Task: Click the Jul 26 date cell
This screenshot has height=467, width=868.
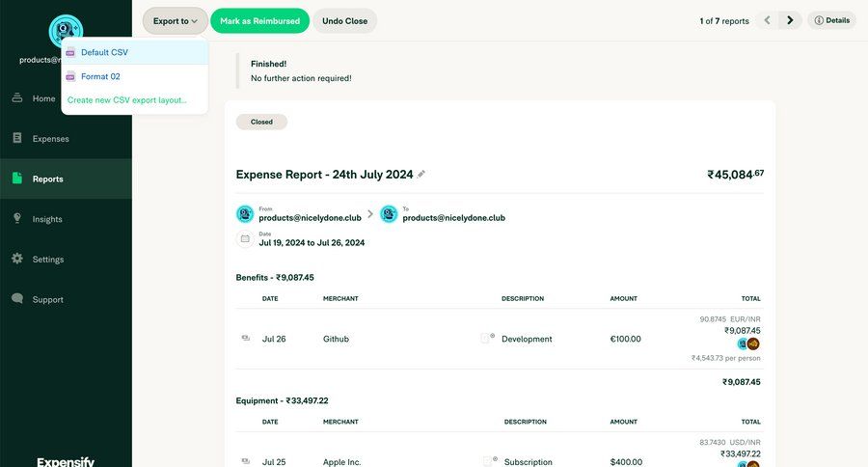Action: (274, 339)
